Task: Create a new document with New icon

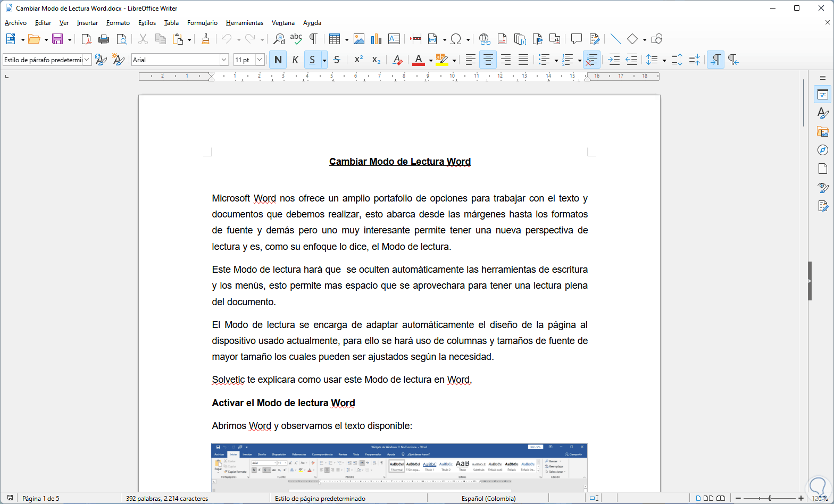Action: (x=11, y=39)
